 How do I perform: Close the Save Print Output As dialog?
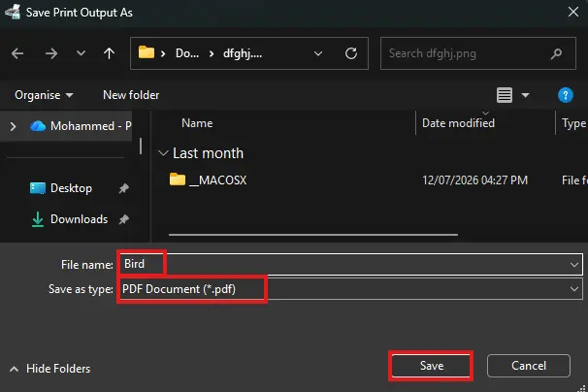pos(573,12)
